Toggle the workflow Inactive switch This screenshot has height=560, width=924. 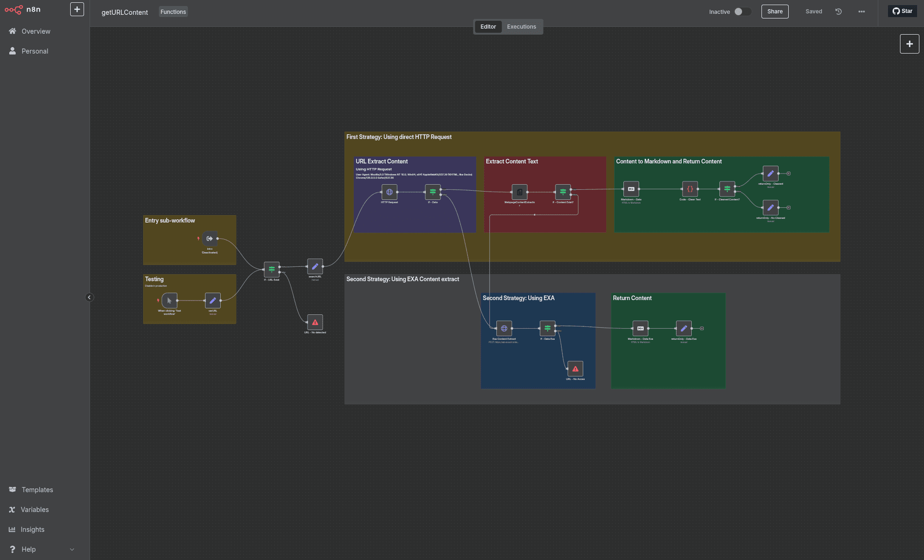743,12
